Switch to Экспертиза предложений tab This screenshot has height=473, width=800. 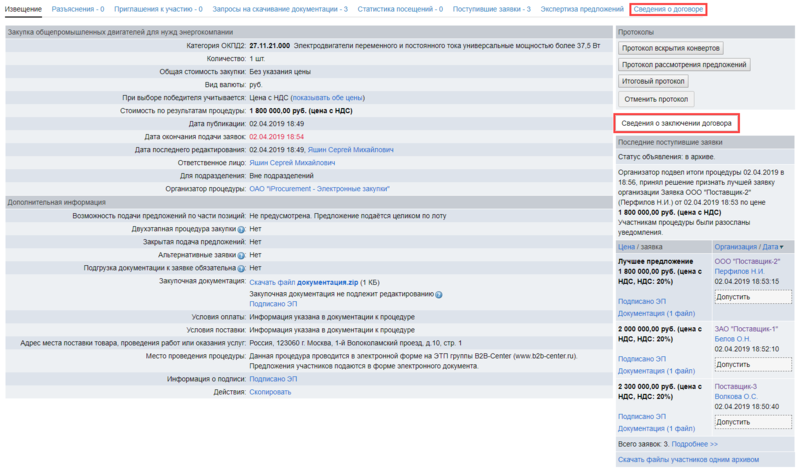583,9
